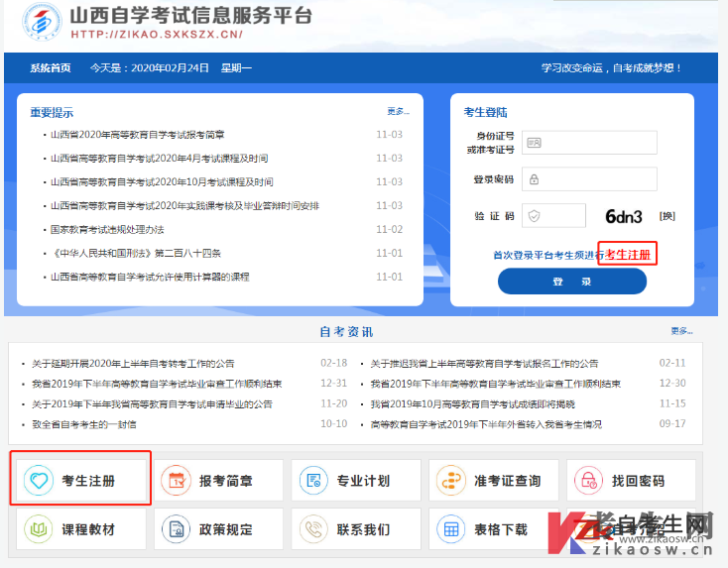Click the 联系我们 tile label

pyautogui.click(x=363, y=529)
